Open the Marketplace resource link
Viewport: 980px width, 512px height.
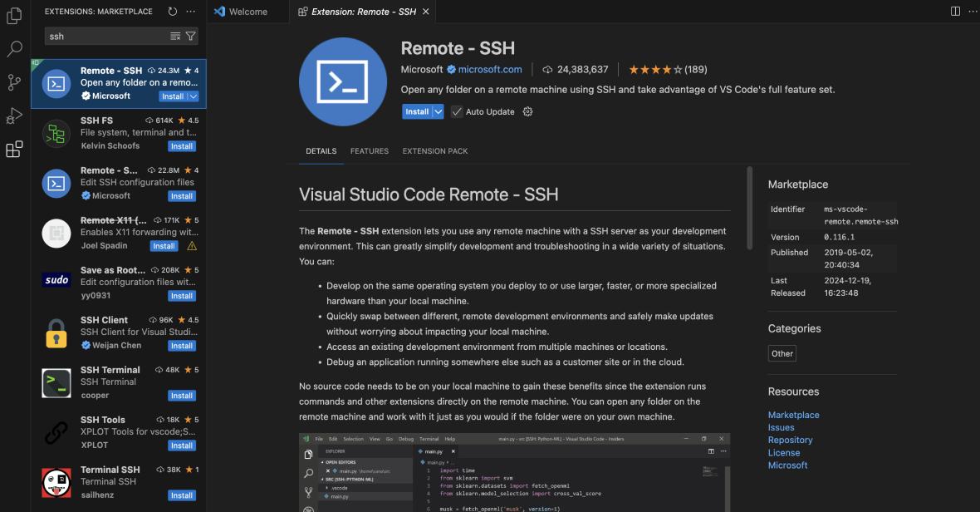(x=793, y=415)
